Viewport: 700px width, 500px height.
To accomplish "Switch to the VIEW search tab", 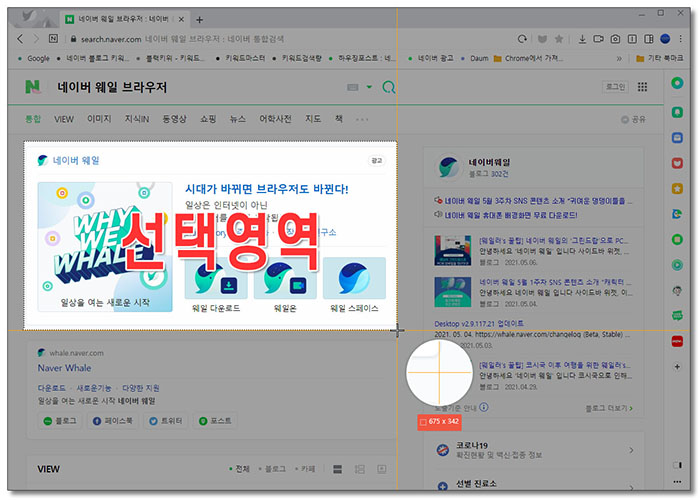I will point(64,119).
